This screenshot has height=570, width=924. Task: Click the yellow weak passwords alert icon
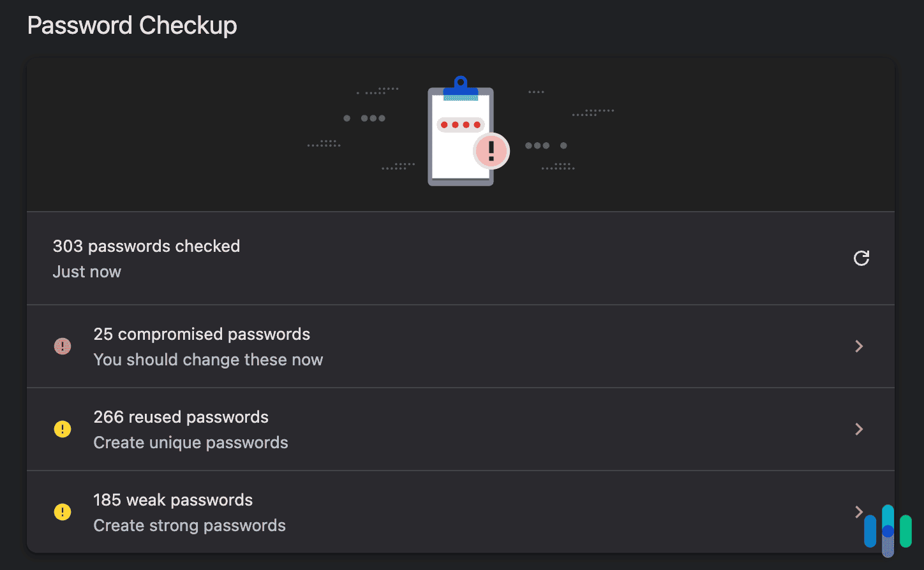pos(62,512)
